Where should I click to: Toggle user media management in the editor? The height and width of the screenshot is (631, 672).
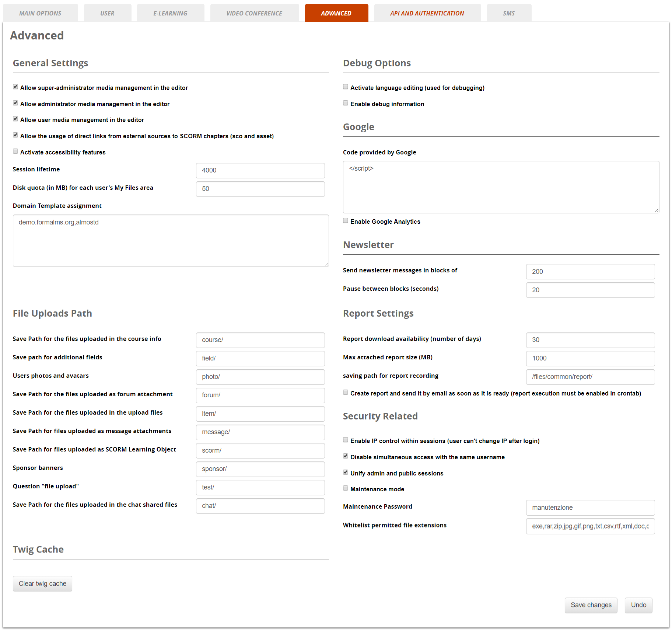(15, 119)
